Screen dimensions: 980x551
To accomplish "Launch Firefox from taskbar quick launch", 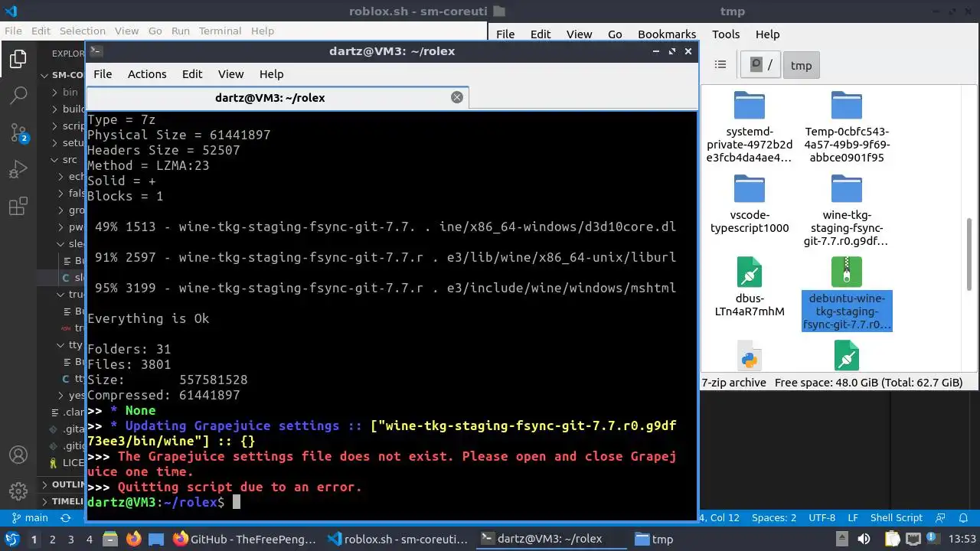I will click(134, 539).
